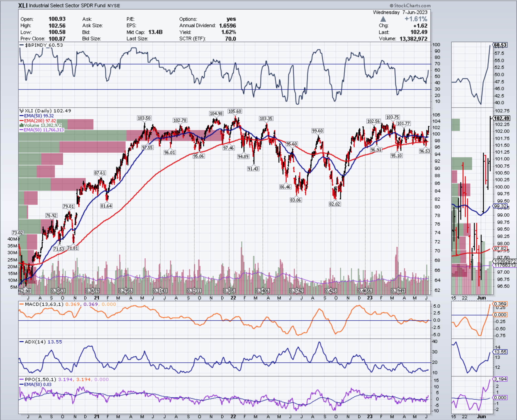Image resolution: width=517 pixels, height=420 pixels.
Task: Click the Mkt Cap value 13.4B
Action: [x=156, y=32]
